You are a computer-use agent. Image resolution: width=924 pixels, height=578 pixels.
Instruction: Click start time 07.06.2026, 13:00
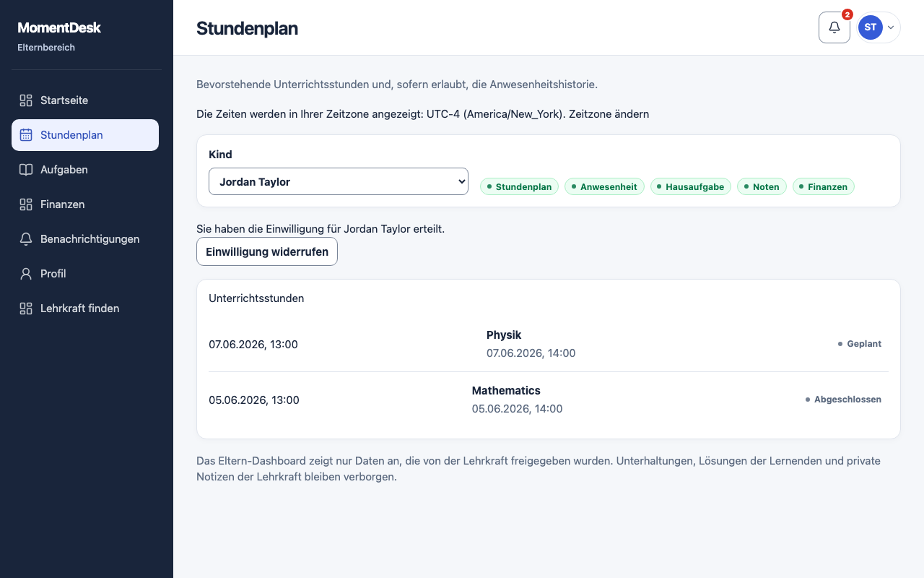pos(253,345)
